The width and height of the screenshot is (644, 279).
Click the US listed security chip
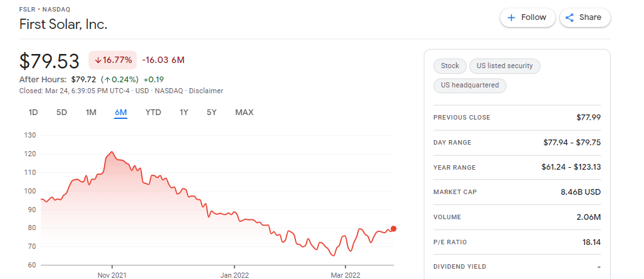505,66
